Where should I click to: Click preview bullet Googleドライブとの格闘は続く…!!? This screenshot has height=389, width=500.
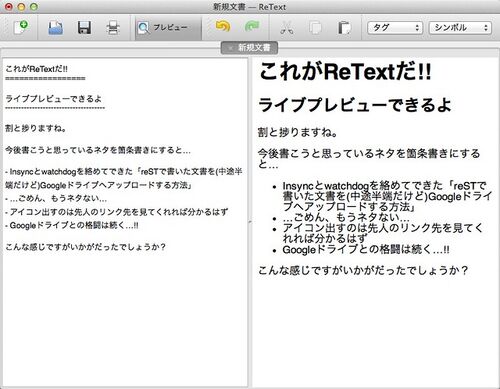pos(366,250)
